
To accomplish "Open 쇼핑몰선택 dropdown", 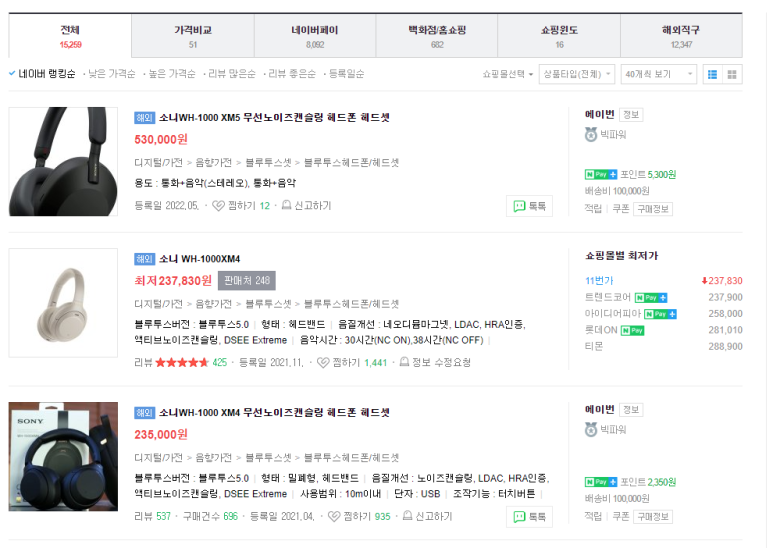I will [x=508, y=74].
